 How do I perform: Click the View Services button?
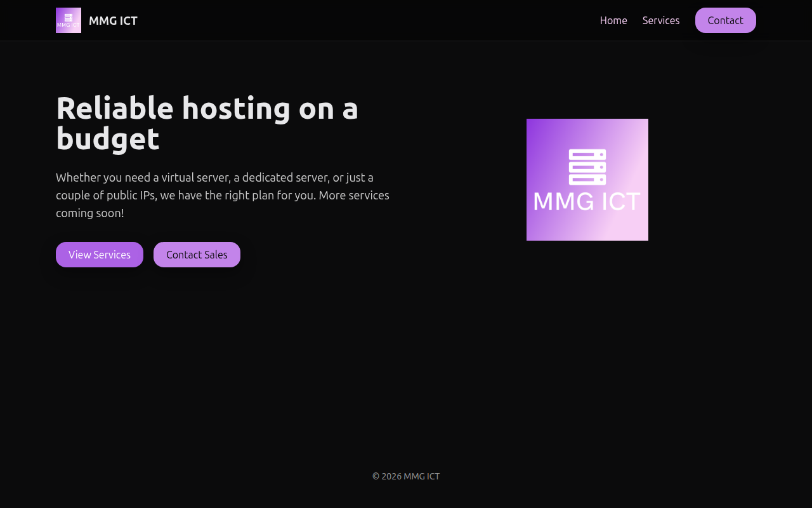(100, 255)
